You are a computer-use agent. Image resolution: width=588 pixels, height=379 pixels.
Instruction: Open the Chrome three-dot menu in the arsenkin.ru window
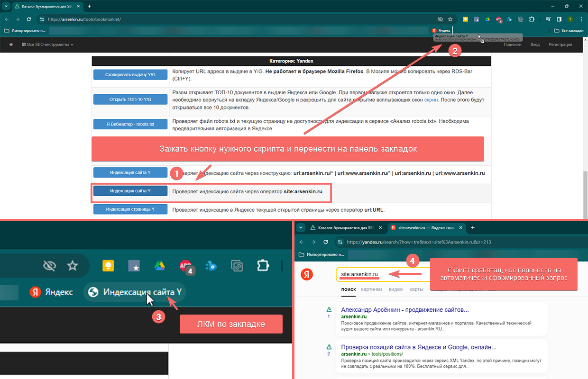coord(581,19)
